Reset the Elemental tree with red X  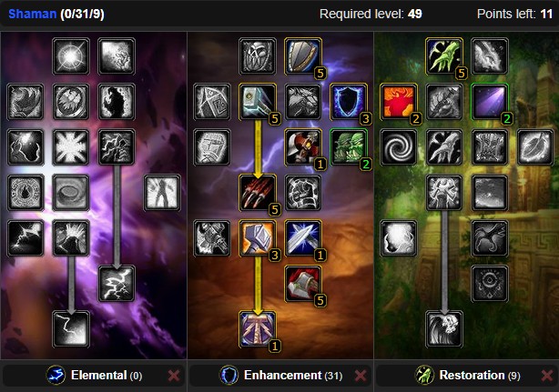[174, 376]
